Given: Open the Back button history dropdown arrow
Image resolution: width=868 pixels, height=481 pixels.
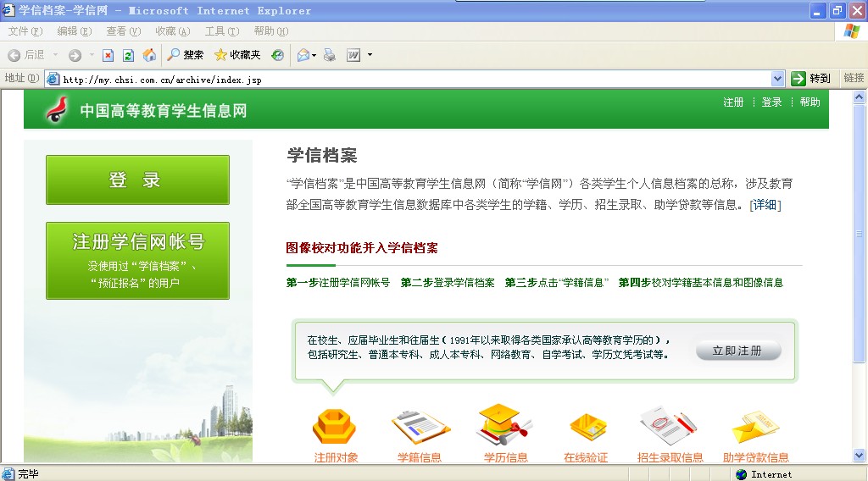Looking at the screenshot, I should [x=55, y=55].
